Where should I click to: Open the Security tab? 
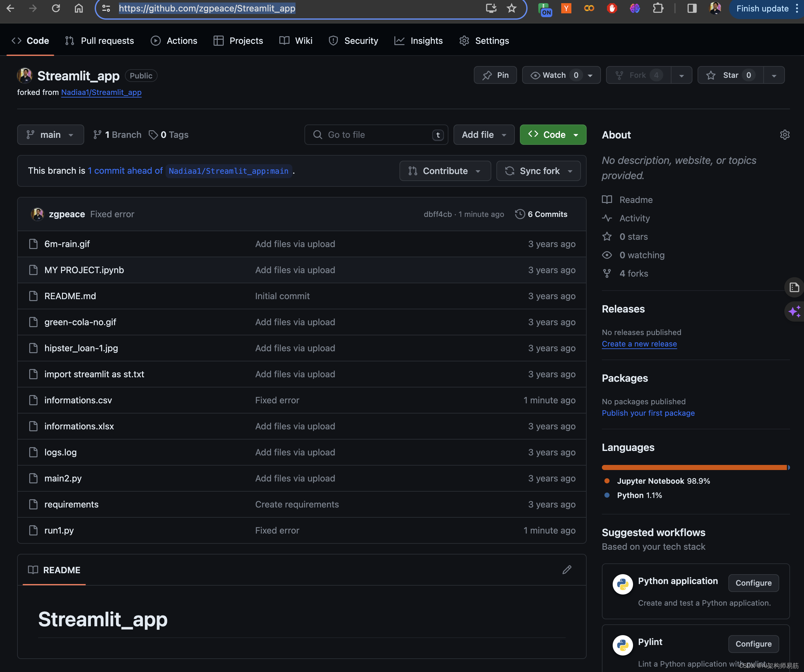[x=353, y=41]
